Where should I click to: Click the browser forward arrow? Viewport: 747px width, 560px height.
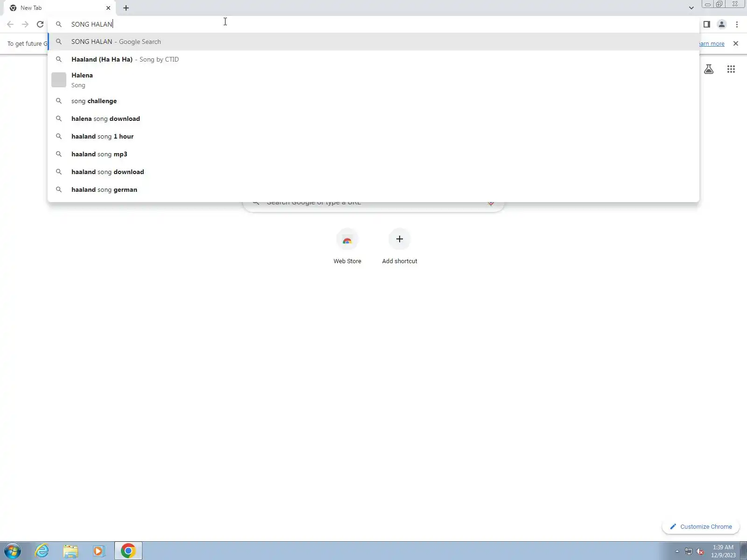(x=25, y=24)
